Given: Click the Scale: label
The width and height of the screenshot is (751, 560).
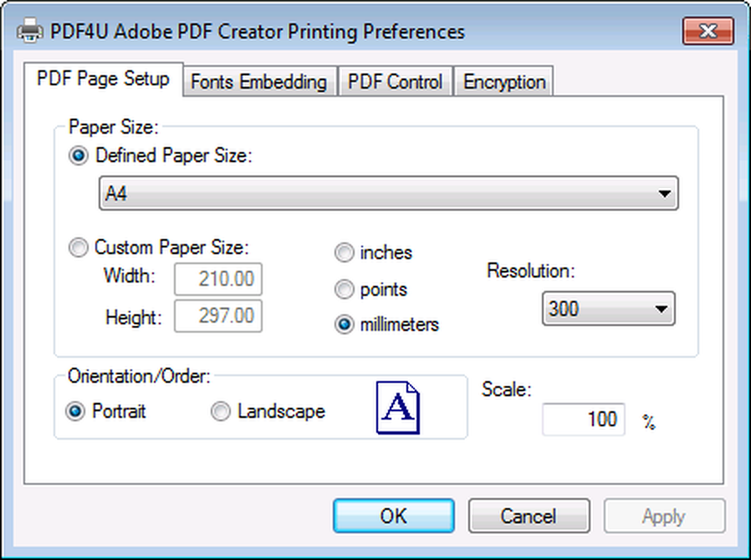Looking at the screenshot, I should click(507, 389).
